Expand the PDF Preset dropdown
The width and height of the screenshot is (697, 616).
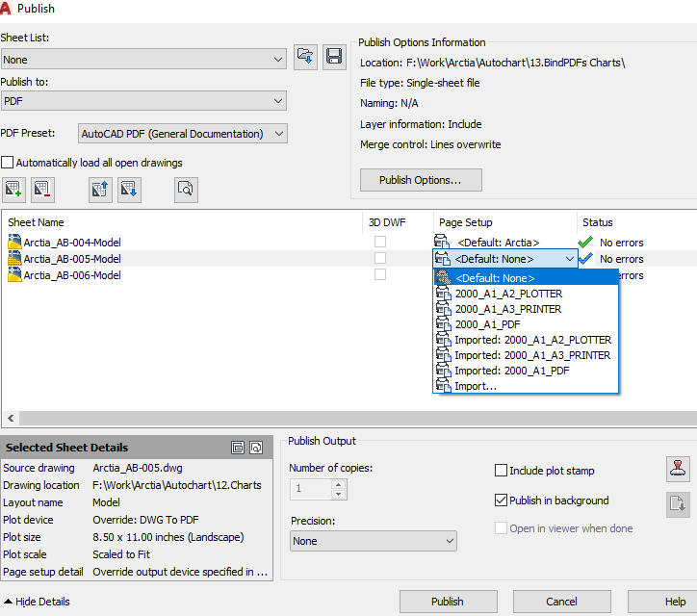(x=183, y=134)
